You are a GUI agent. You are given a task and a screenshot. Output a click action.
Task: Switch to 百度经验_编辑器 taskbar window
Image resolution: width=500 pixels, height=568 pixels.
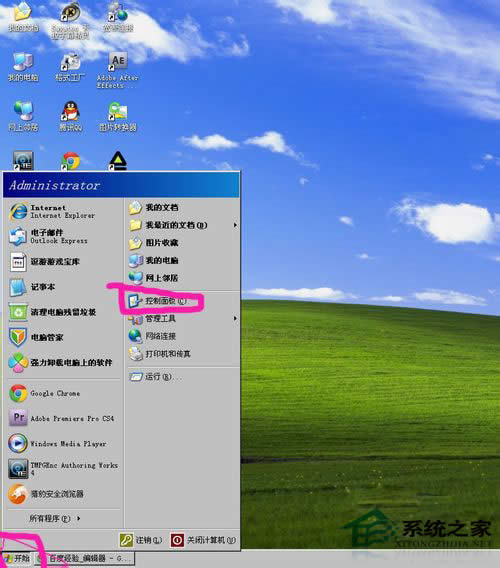[85, 558]
